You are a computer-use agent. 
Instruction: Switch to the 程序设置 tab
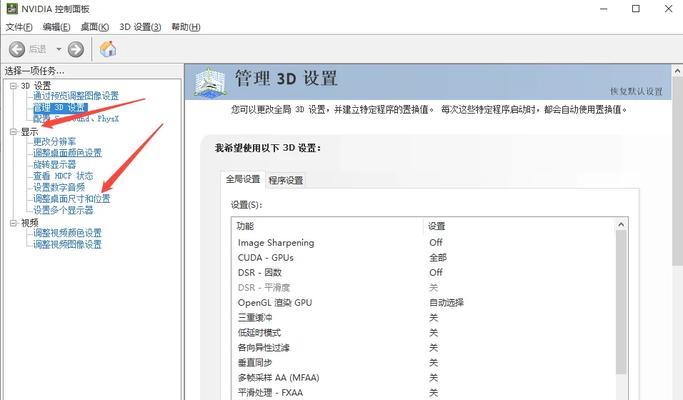click(x=286, y=180)
